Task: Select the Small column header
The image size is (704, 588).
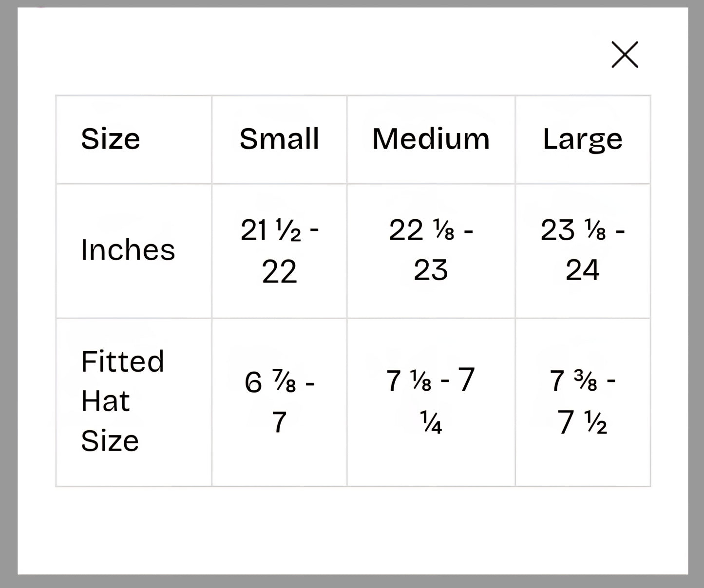Action: tap(279, 139)
